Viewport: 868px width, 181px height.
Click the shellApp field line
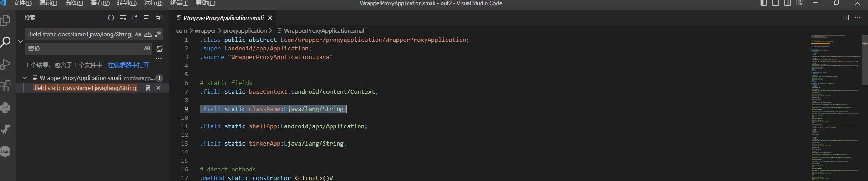[284, 126]
